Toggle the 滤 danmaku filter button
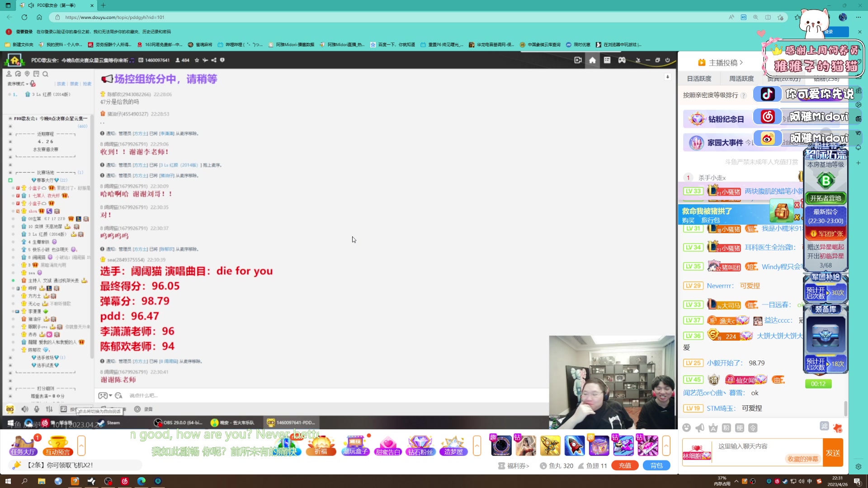Image resolution: width=868 pixels, height=488 pixels. coord(824,426)
